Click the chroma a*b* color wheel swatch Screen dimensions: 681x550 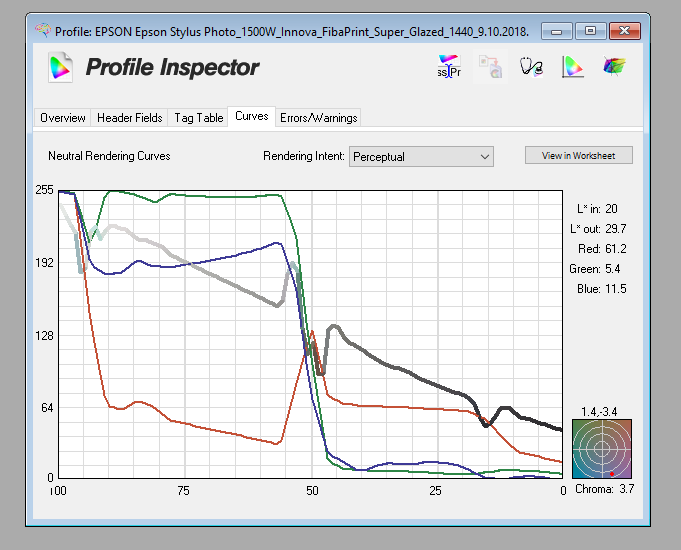pos(602,449)
